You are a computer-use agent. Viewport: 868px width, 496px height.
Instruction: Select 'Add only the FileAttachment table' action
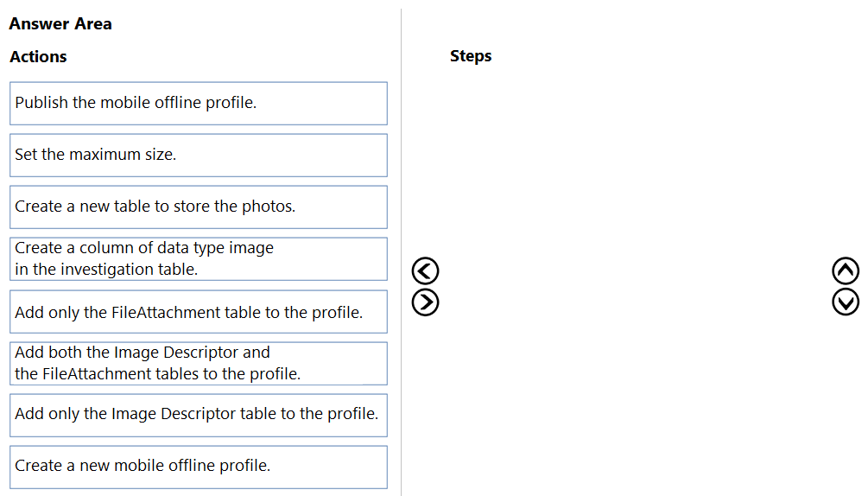199,312
